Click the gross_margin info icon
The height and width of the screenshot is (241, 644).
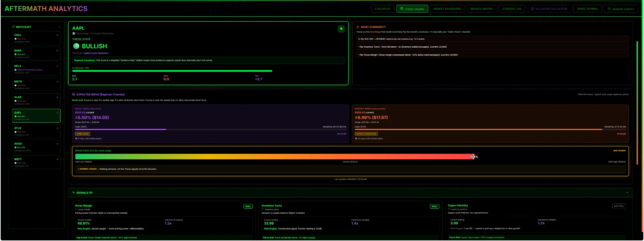click(x=76, y=209)
